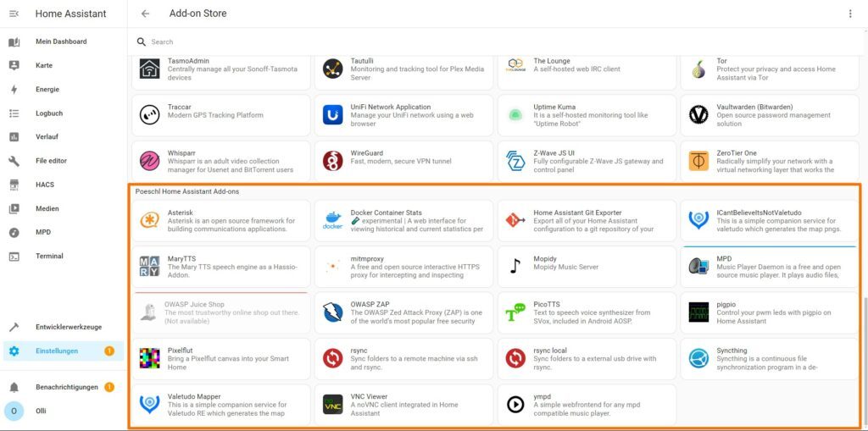Select the WireGuard add-on card
This screenshot has height=431, width=868.
pyautogui.click(x=403, y=161)
